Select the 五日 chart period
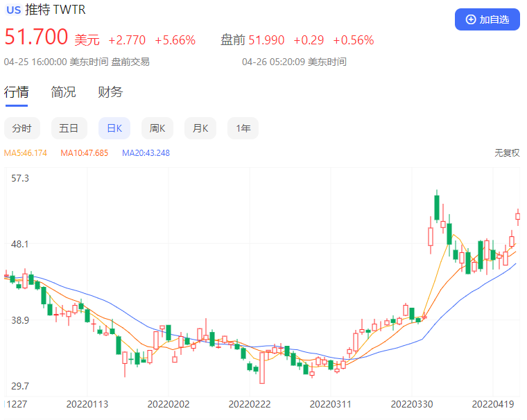The width and height of the screenshot is (527, 420). (x=69, y=128)
